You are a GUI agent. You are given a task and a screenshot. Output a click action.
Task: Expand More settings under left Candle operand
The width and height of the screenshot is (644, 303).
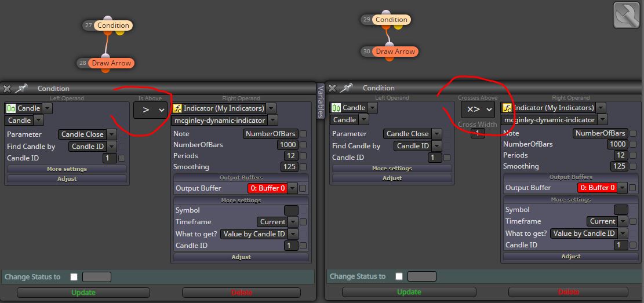click(x=67, y=169)
